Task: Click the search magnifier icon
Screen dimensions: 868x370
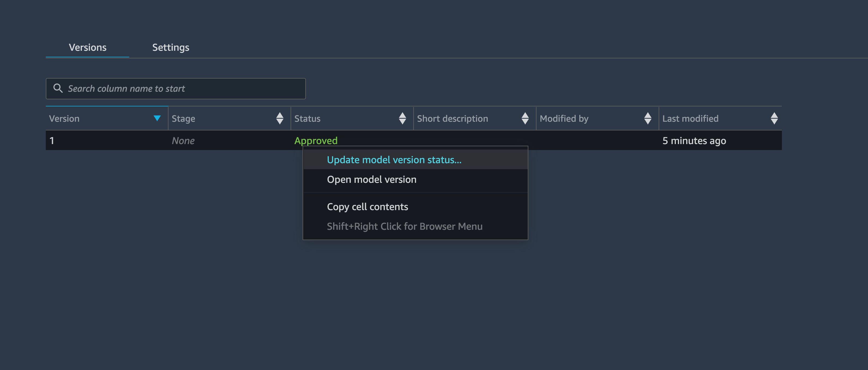Action: (x=58, y=88)
